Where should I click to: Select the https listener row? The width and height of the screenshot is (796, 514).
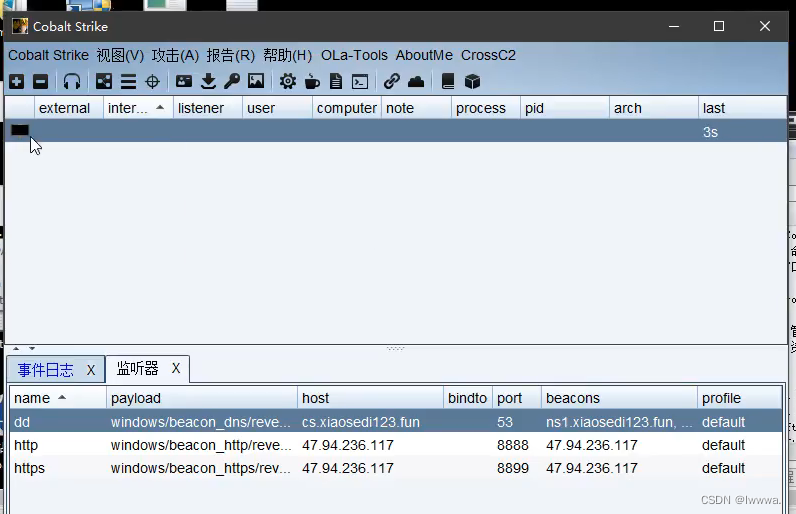[396, 467]
